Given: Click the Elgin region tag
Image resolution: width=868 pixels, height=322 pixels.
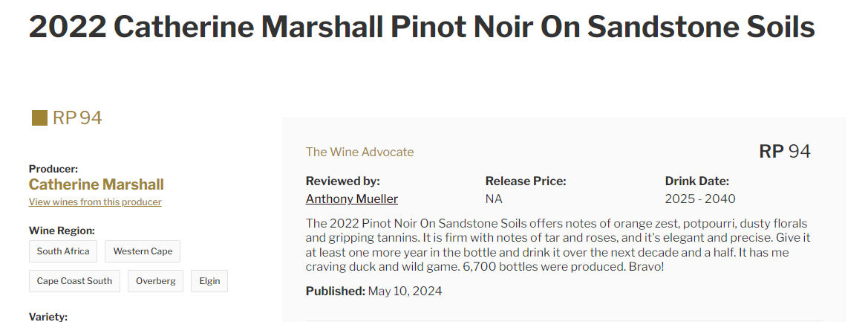Looking at the screenshot, I should click(x=209, y=281).
